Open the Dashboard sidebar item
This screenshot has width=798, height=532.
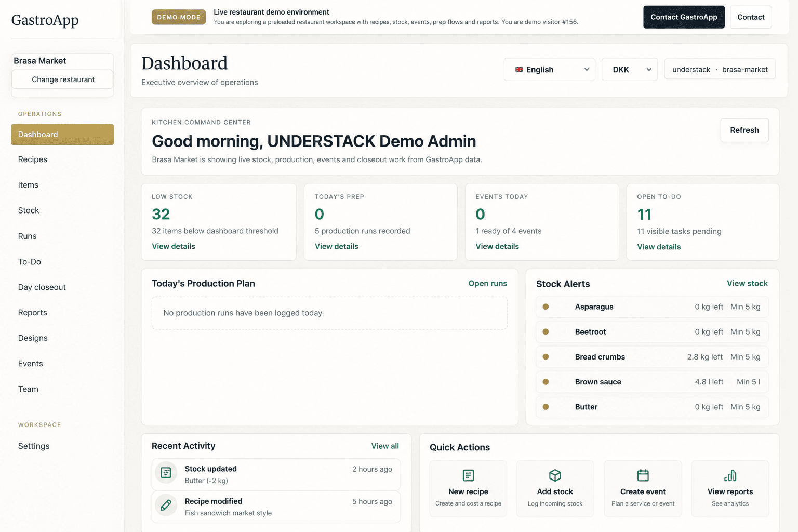click(62, 135)
